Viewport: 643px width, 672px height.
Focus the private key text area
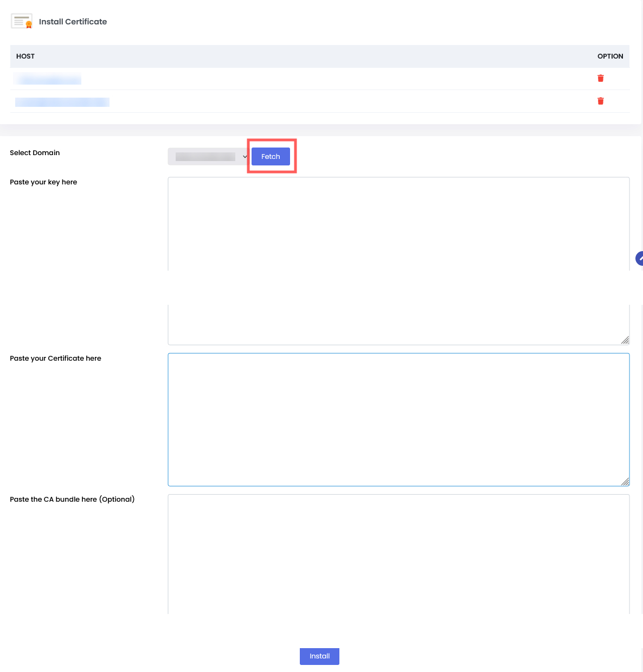pos(398,228)
